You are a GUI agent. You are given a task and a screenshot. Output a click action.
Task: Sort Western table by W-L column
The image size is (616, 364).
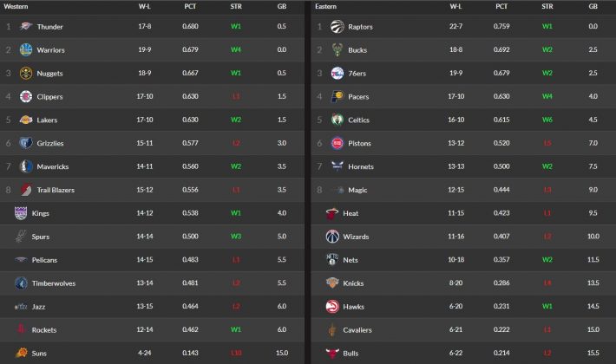[146, 6]
